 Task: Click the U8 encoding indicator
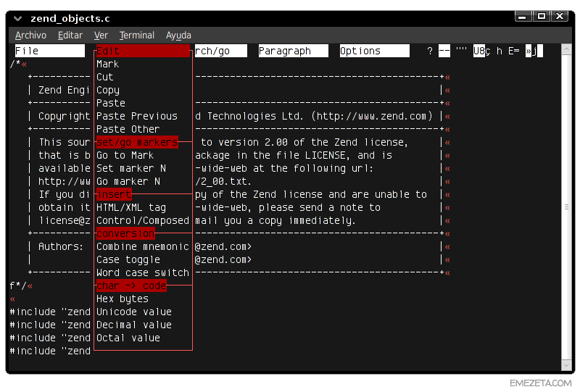click(479, 51)
